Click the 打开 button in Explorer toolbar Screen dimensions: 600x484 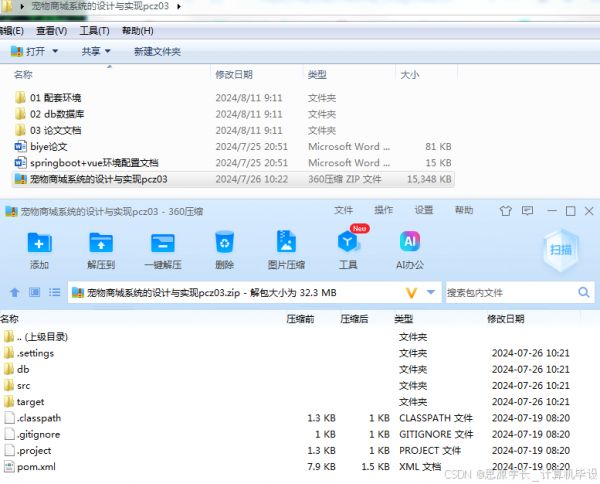tap(29, 51)
